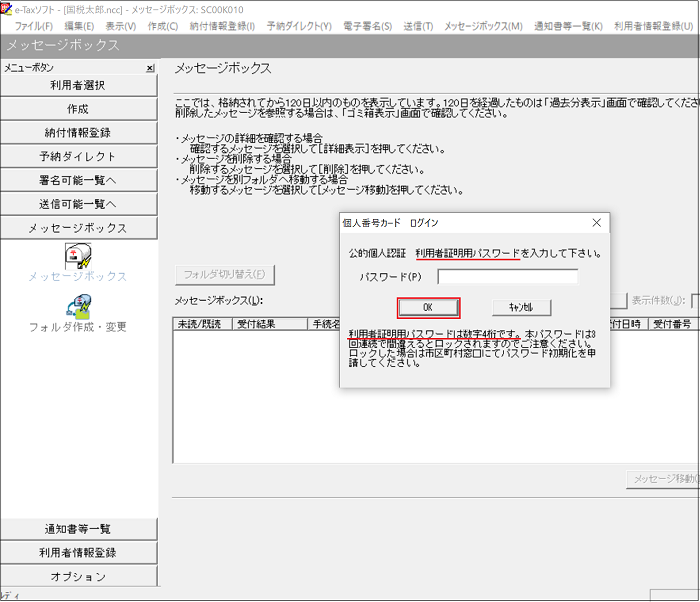Image resolution: width=700 pixels, height=602 pixels.
Task: Expand the 利用者選択 sidebar section
Action: pos(78,85)
